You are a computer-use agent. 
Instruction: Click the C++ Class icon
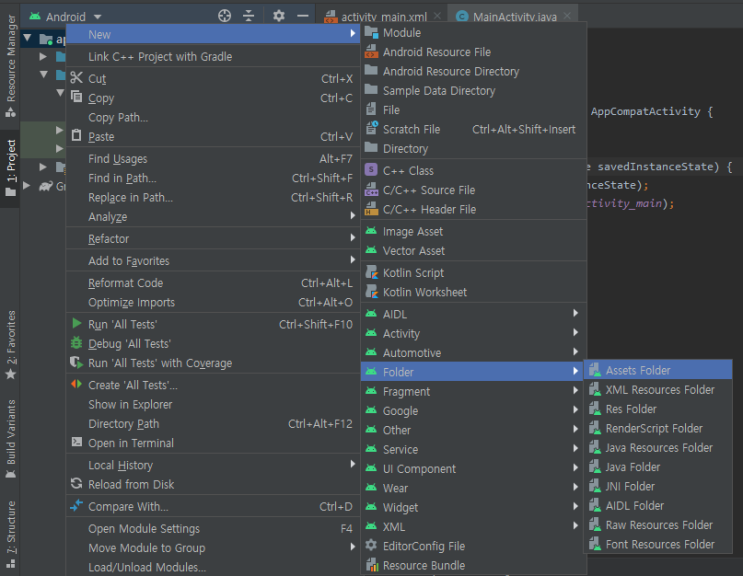point(372,170)
